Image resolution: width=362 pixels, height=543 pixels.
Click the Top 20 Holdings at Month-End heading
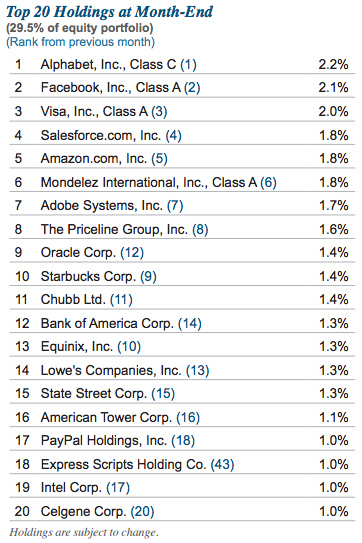[109, 12]
